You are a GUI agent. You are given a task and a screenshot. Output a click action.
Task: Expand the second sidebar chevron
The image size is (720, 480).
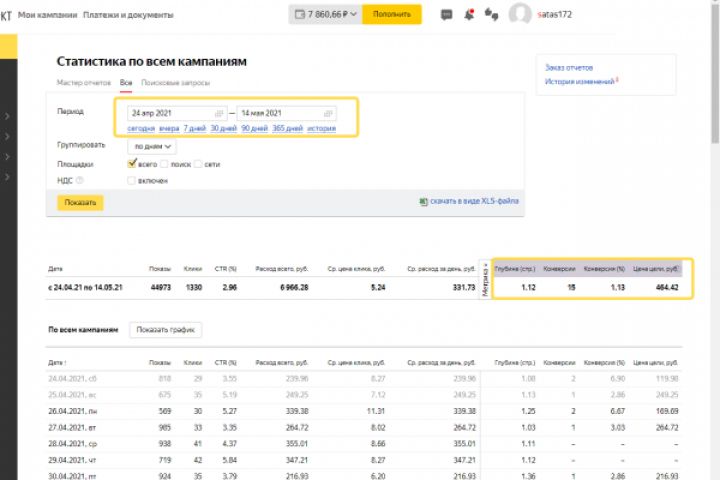point(7,136)
